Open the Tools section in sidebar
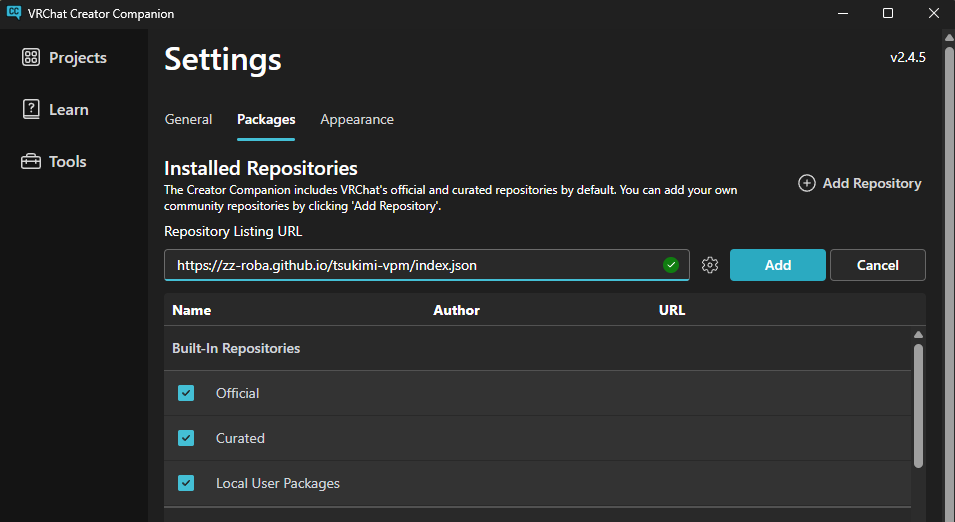 point(54,161)
